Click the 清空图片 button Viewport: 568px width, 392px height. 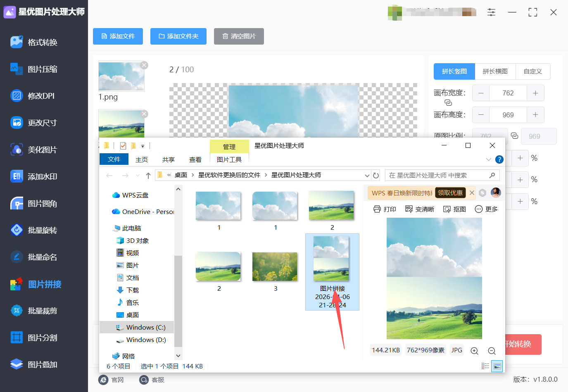tap(239, 36)
